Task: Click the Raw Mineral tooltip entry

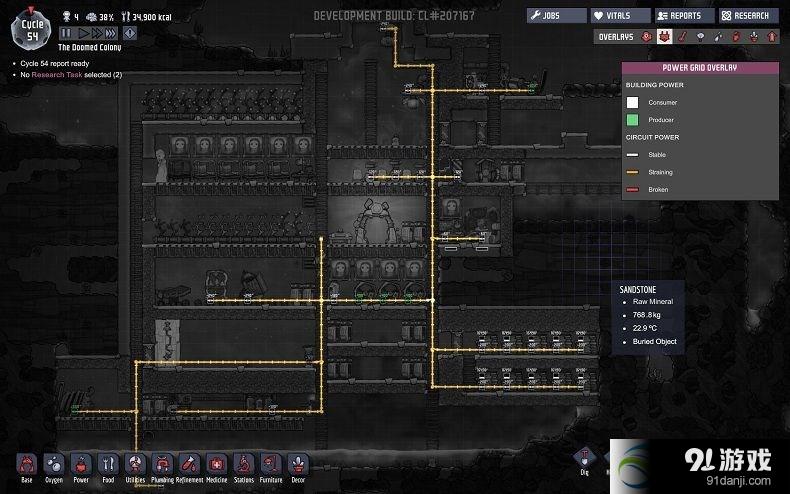Action: tap(653, 301)
